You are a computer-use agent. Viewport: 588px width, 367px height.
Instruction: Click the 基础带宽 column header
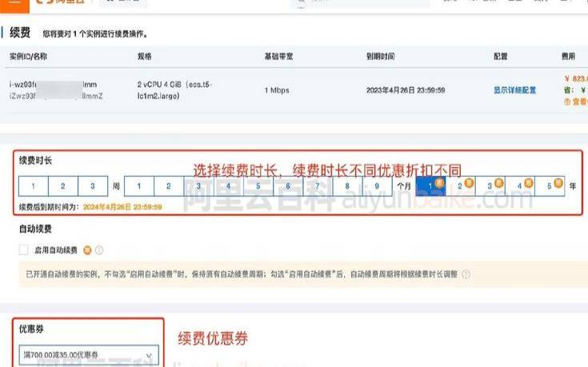(278, 57)
